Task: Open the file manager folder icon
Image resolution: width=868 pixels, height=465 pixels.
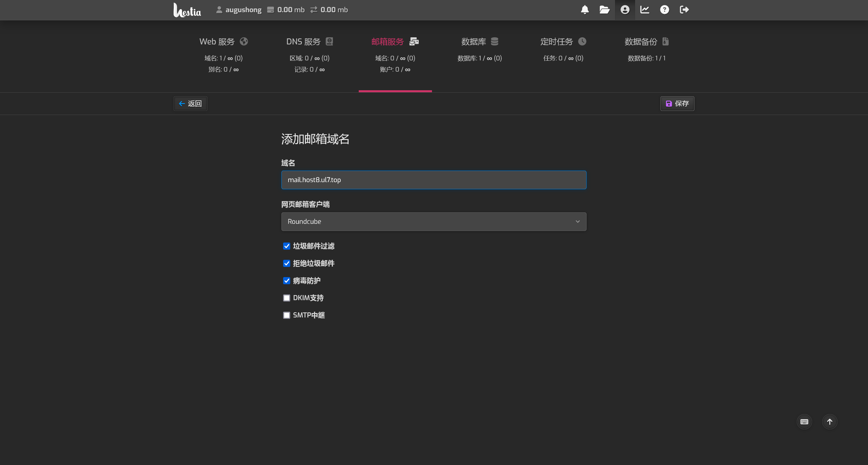Action: point(605,9)
